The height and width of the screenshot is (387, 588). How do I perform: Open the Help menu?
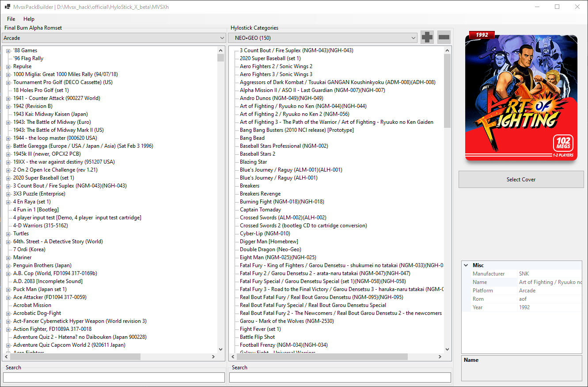tap(29, 19)
